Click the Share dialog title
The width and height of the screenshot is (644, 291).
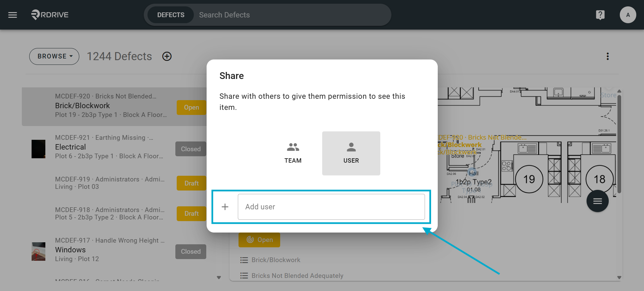[232, 76]
